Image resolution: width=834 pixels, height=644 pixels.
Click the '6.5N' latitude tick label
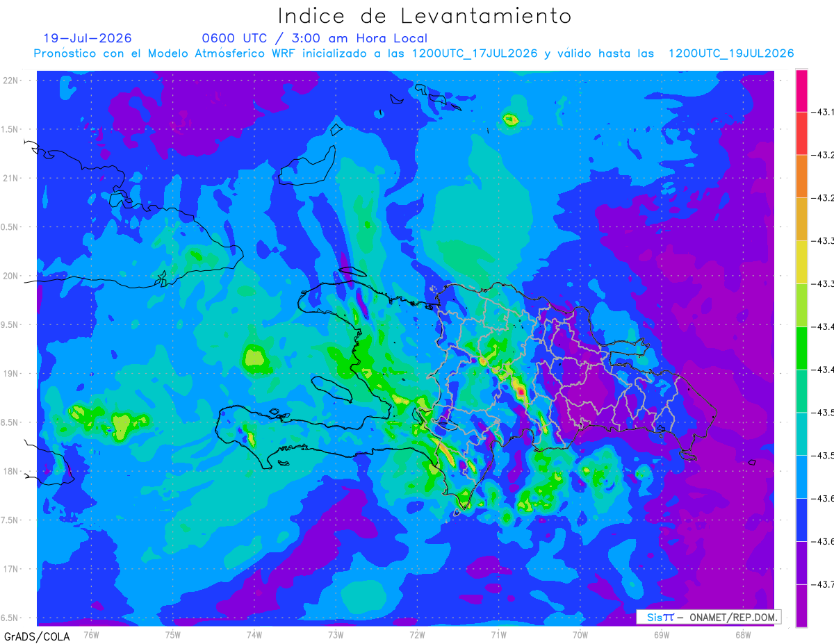tap(10, 618)
